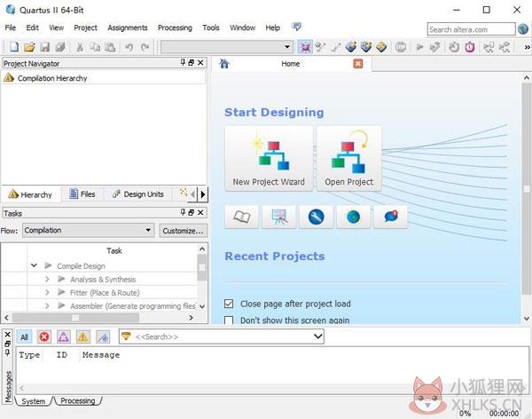Viewport: 532px width, 419px height.
Task: Show more Project Navigator tabs right arrow
Action: pyautogui.click(x=203, y=194)
